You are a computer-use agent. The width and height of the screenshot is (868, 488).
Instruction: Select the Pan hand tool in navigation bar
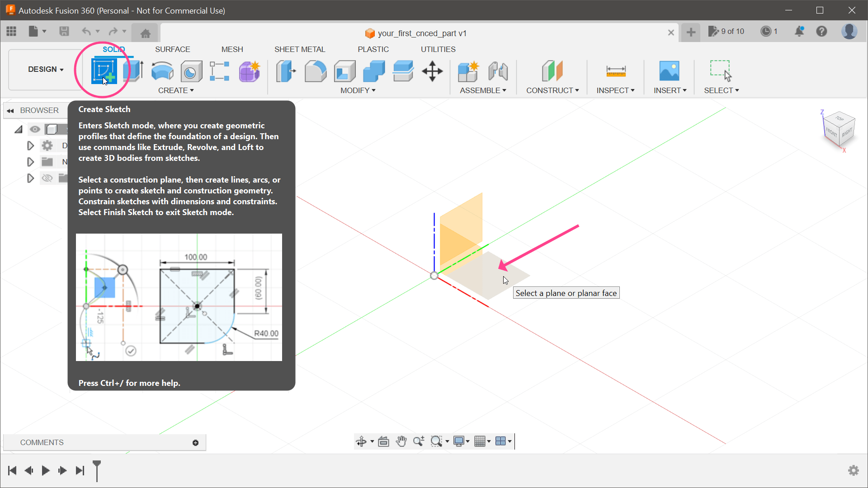click(x=401, y=441)
